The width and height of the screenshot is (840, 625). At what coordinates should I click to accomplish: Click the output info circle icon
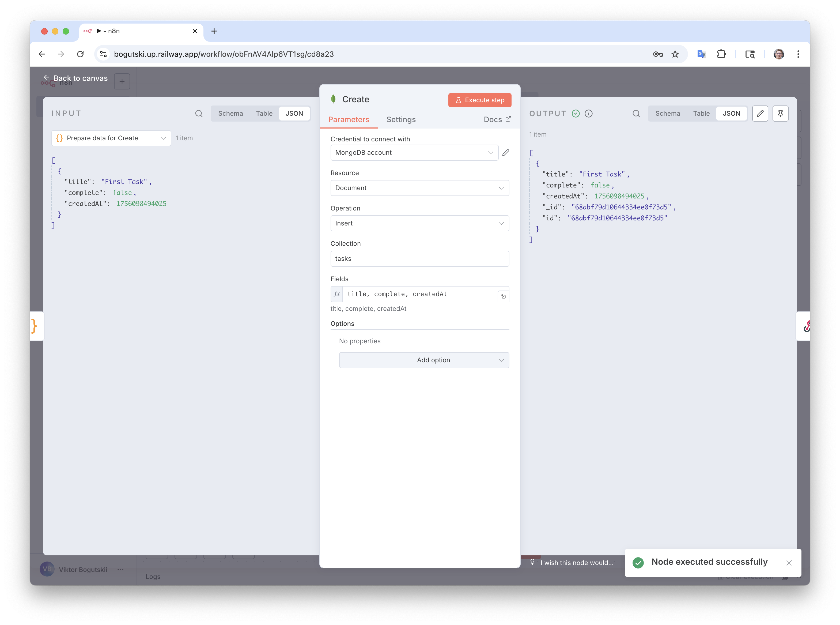pyautogui.click(x=588, y=114)
